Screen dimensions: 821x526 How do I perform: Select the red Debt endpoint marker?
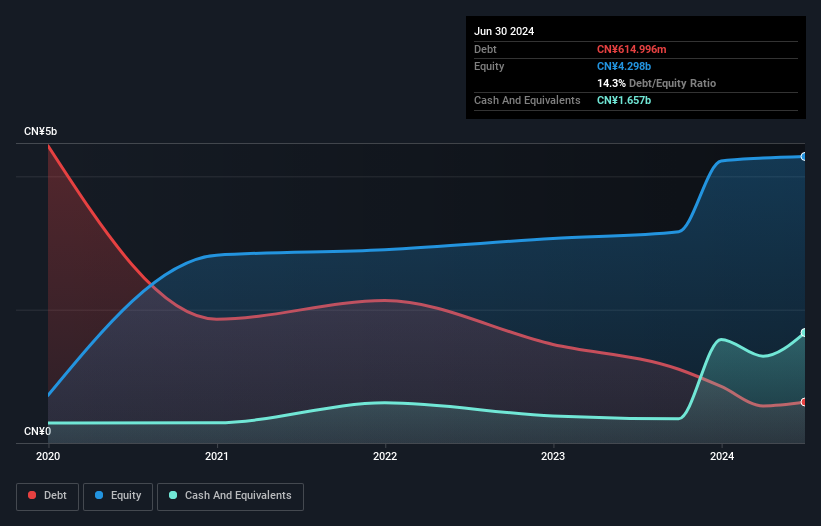804,402
